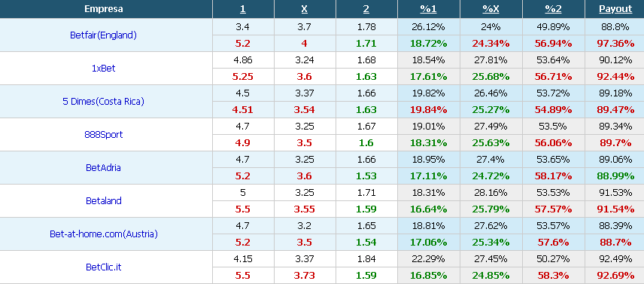
Task: Sort by the 1 column header
Action: click(x=243, y=9)
